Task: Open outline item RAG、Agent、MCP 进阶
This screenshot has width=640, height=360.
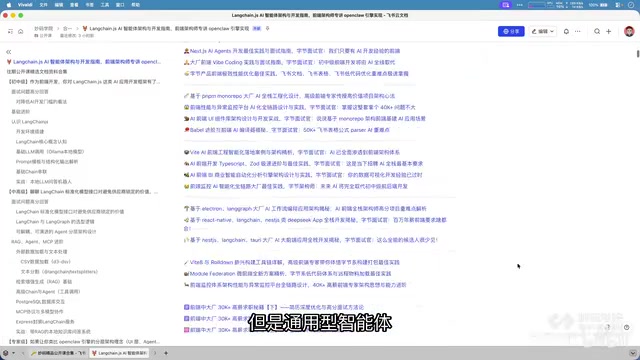Action: click(37, 242)
